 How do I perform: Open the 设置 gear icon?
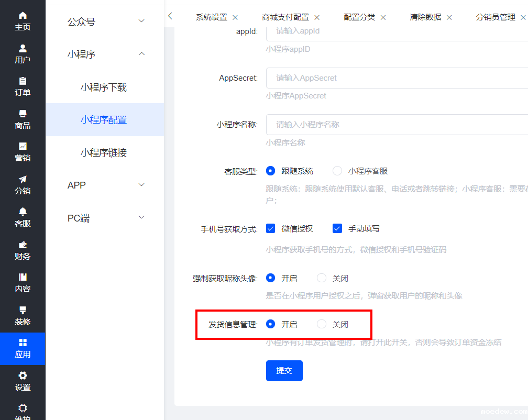pos(23,376)
